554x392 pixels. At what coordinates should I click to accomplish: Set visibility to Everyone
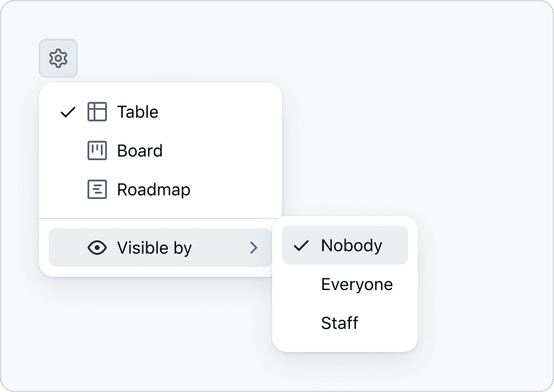point(357,284)
